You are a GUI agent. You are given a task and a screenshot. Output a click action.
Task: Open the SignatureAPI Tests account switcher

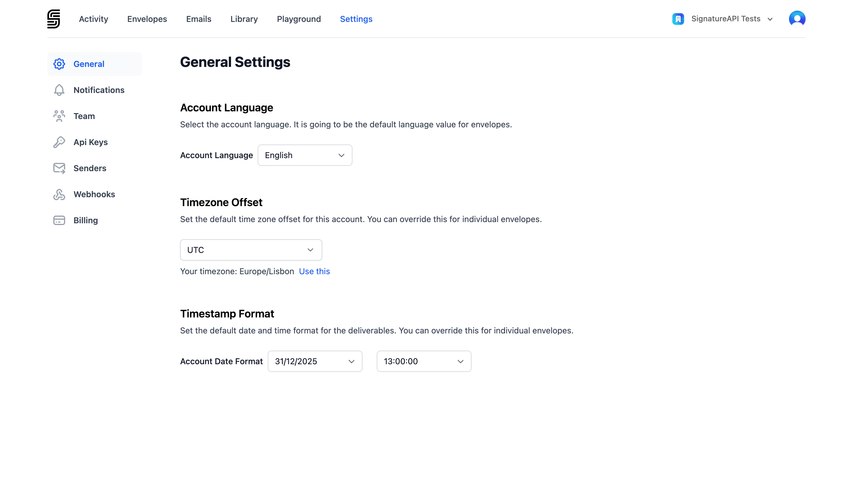pyautogui.click(x=726, y=19)
